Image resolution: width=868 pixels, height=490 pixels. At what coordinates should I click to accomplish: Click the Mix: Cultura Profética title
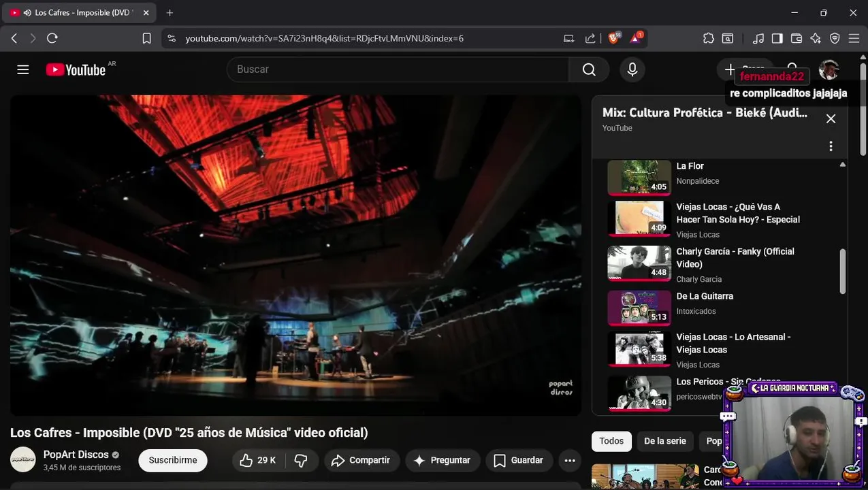point(705,113)
